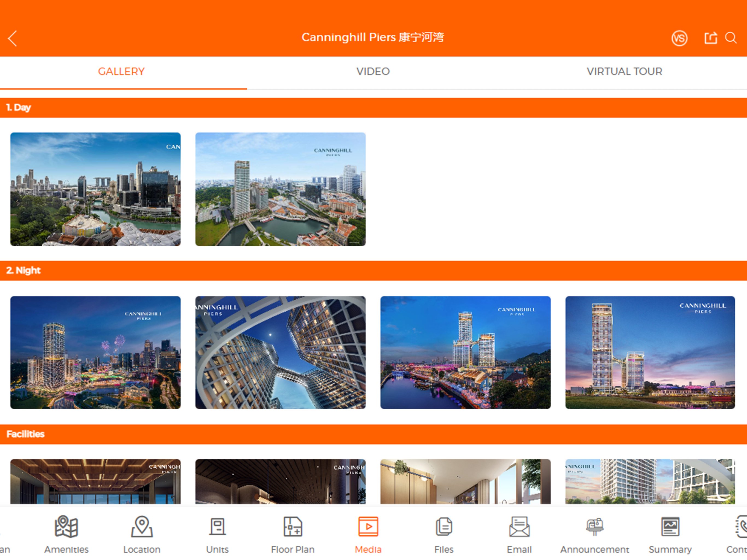Viewport: 747px width, 560px height.
Task: Open Night upward view of towers photo
Action: tap(280, 353)
